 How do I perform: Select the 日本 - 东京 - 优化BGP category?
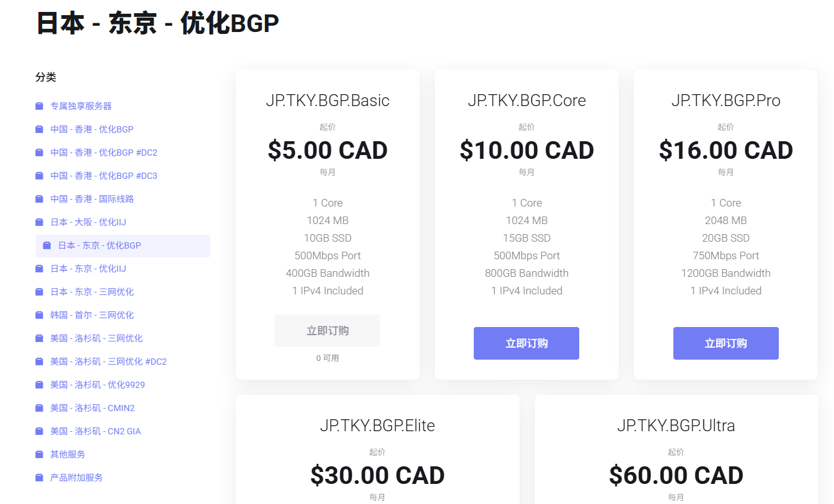[x=99, y=245]
